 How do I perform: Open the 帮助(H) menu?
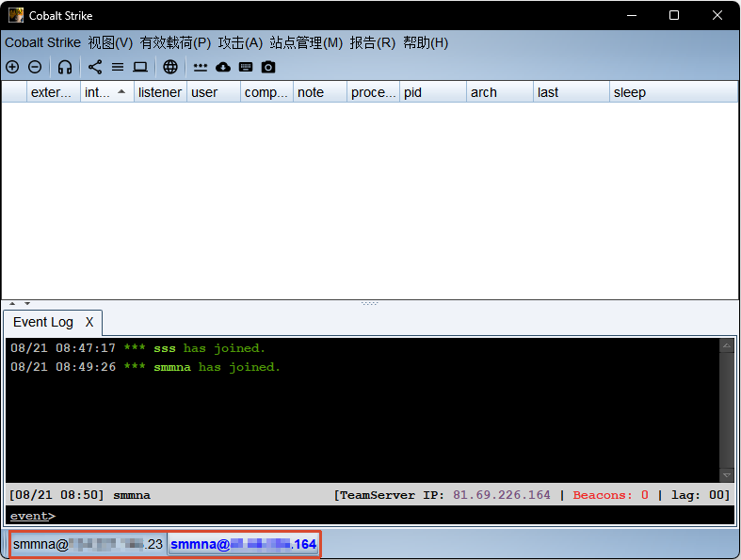point(426,42)
